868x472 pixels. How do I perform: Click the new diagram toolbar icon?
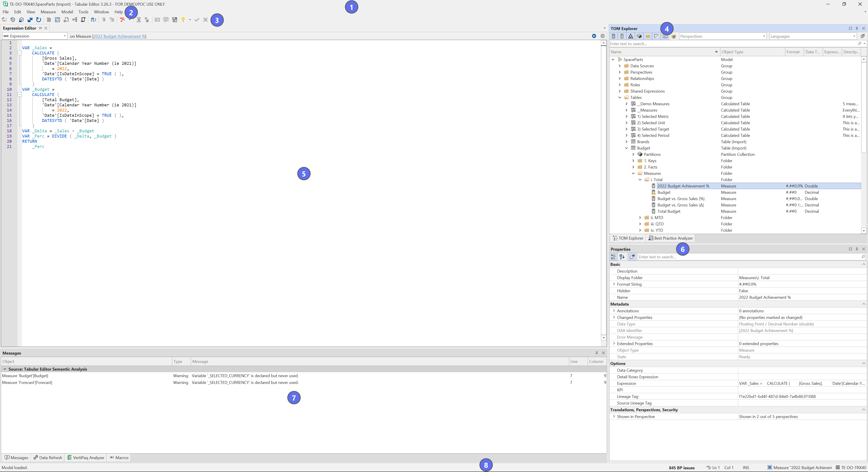(x=75, y=20)
